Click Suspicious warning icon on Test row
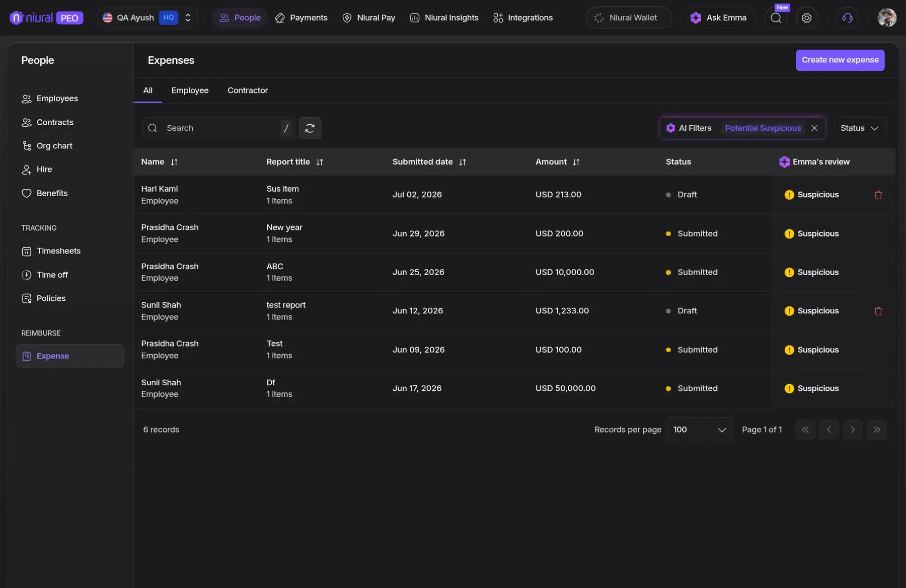 (x=789, y=350)
